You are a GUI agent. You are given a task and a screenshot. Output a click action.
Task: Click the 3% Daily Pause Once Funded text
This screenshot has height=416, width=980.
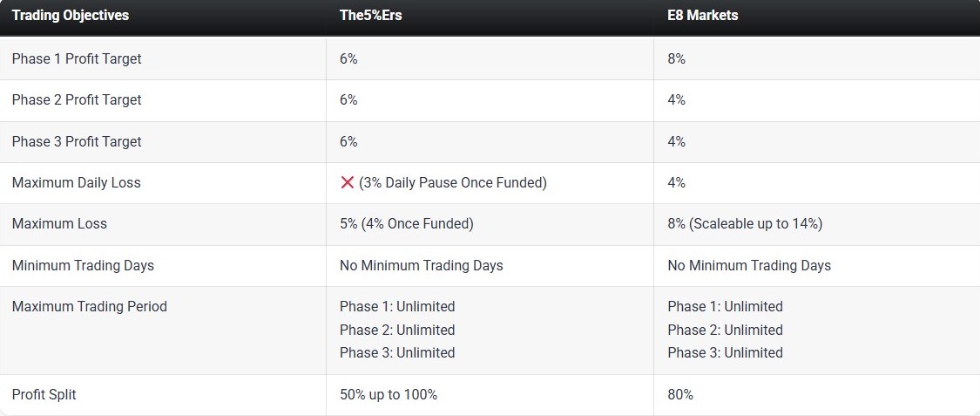point(452,182)
